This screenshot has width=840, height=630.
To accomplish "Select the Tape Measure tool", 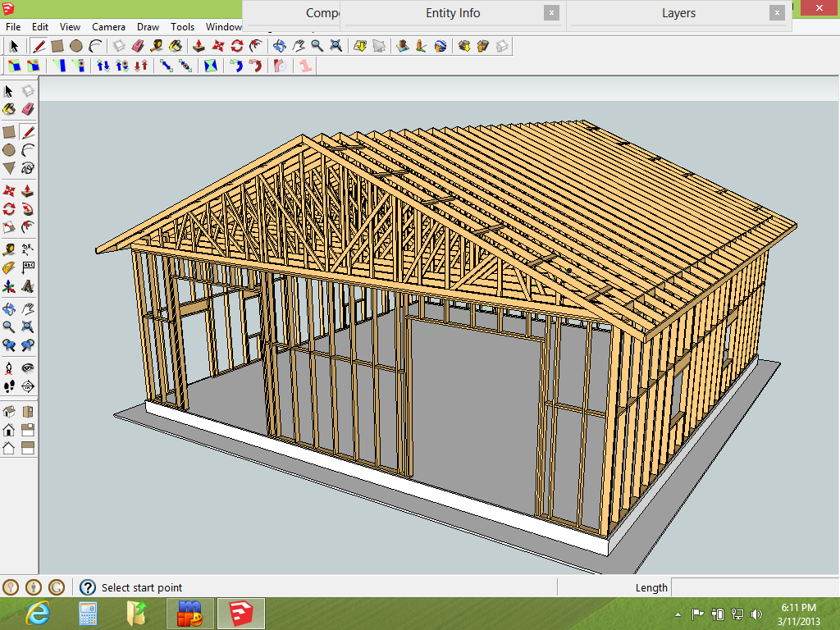I will click(x=10, y=249).
